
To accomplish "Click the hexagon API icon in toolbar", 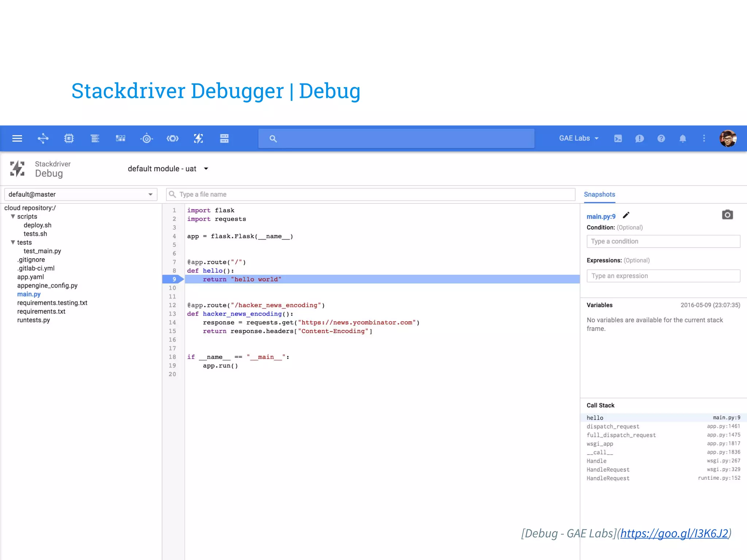I will pyautogui.click(x=173, y=139).
